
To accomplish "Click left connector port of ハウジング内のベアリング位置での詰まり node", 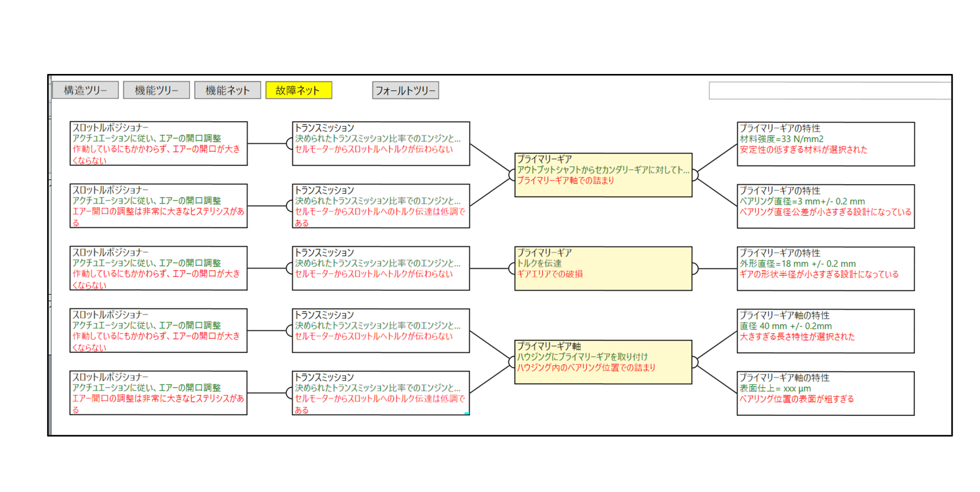I will pos(512,362).
